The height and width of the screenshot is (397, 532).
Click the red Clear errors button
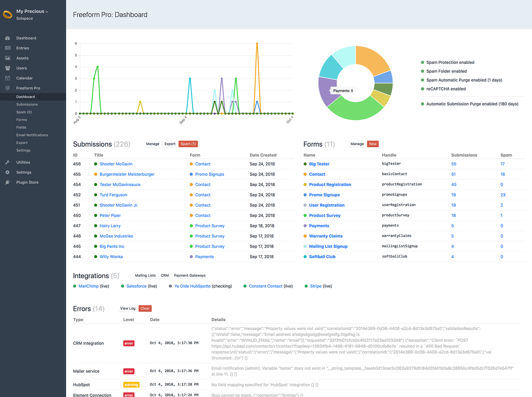[x=145, y=308]
